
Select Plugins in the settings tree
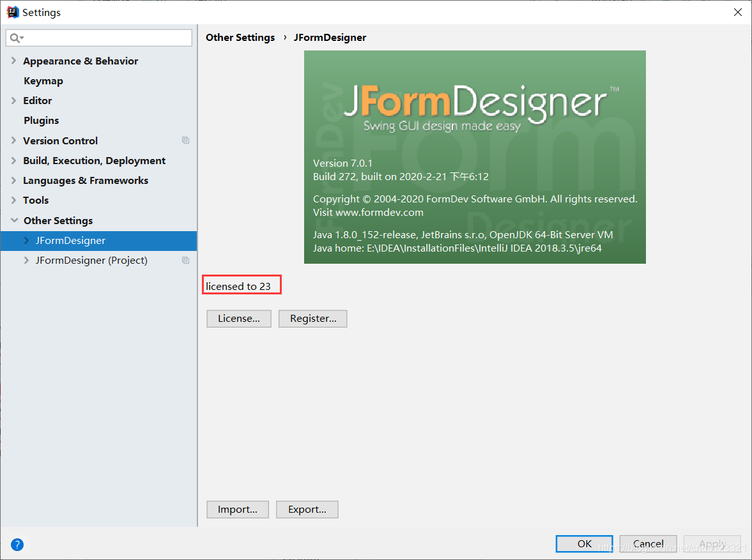coord(42,120)
